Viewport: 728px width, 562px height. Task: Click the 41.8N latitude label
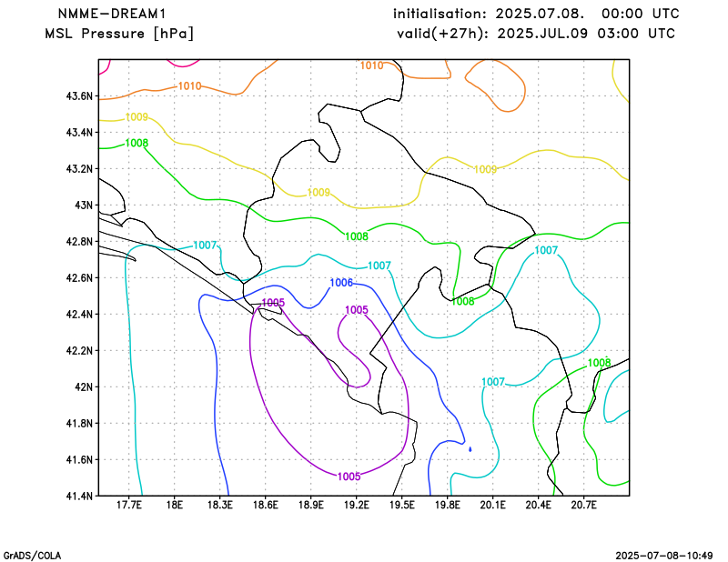coord(79,423)
